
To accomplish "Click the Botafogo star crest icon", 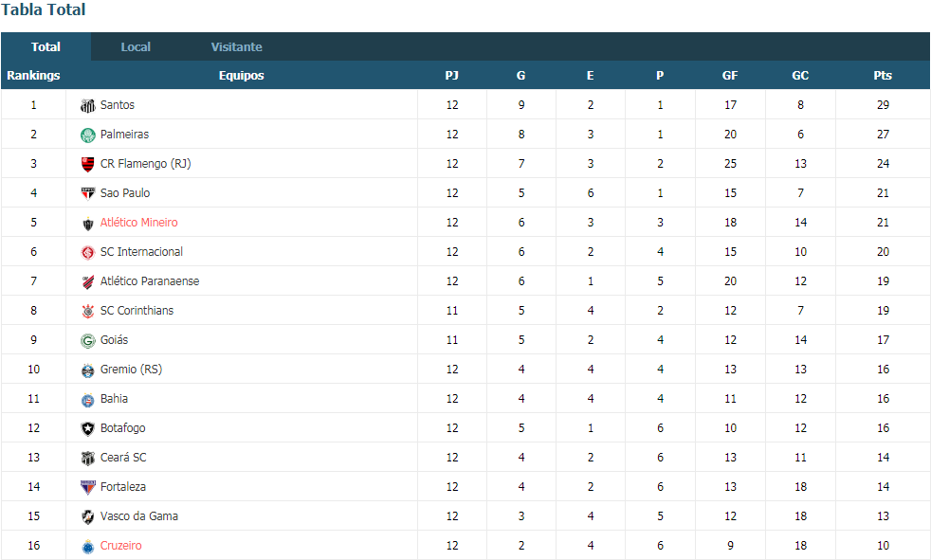I will point(88,429).
